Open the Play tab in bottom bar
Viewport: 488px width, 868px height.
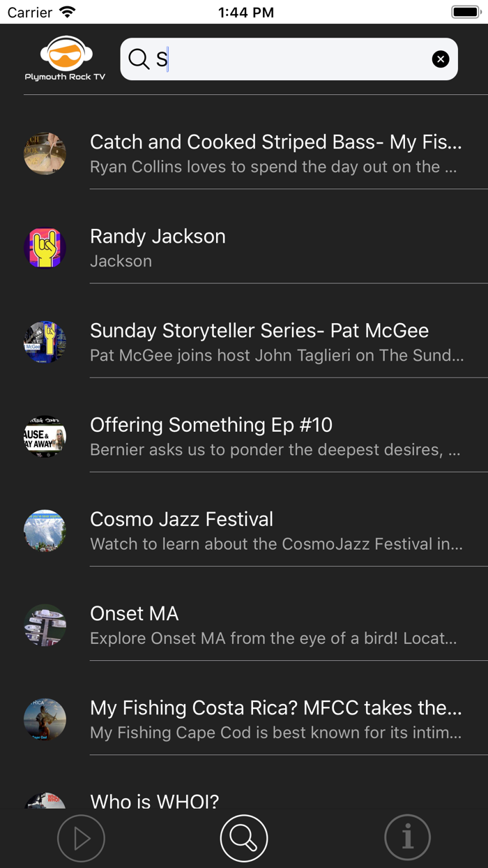[81, 837]
